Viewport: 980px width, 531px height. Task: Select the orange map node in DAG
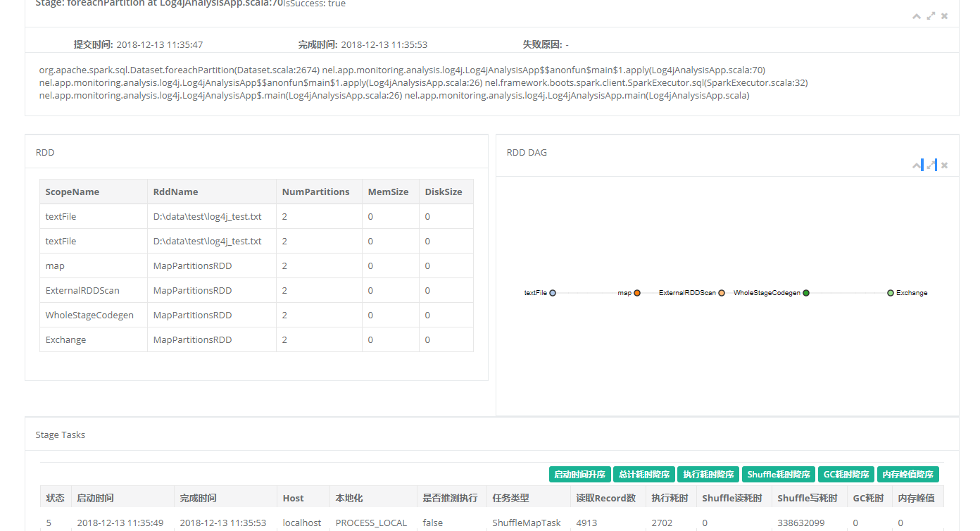click(637, 293)
